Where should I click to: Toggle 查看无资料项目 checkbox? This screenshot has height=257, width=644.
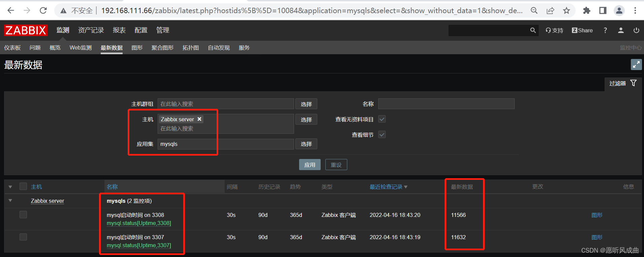pyautogui.click(x=382, y=119)
